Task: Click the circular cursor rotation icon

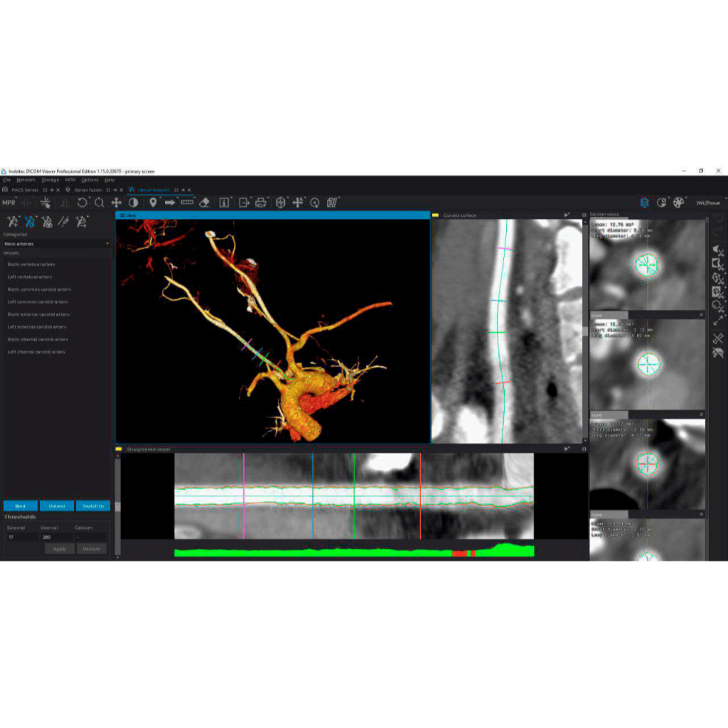Action: pos(315,203)
